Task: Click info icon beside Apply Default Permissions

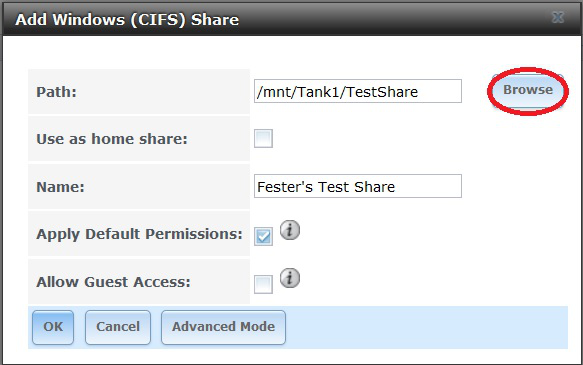Action: click(290, 230)
